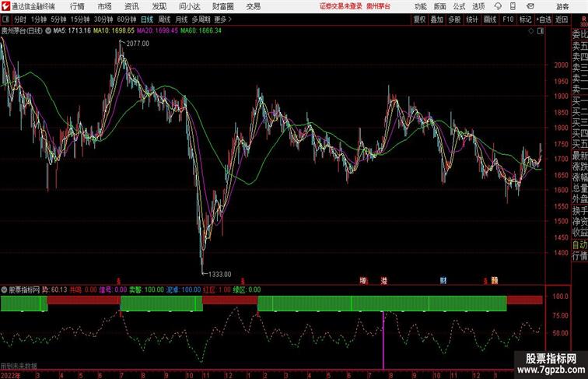Screen dimensions: 588x379
Task: Click the 标记 mark button
Action: pos(525,19)
